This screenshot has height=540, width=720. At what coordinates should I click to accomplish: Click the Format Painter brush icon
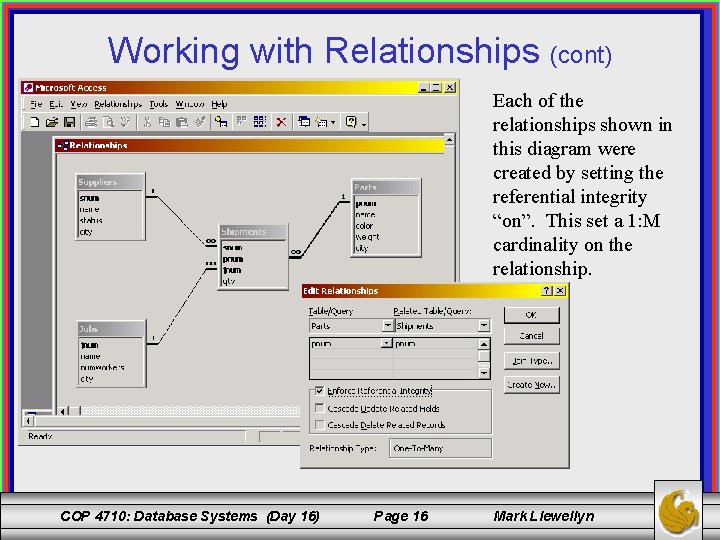pos(199,122)
